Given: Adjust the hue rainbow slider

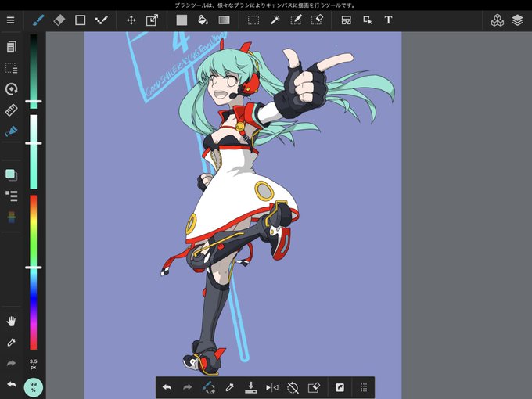Looking at the screenshot, I should point(33,272).
